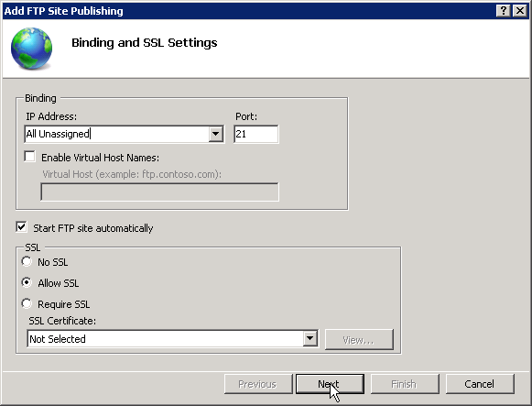Image resolution: width=532 pixels, height=406 pixels.
Task: Enable Virtual Host Names checkbox
Action: click(29, 157)
